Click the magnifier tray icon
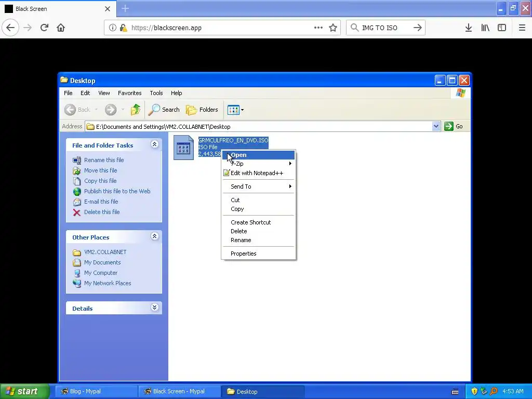Image resolution: width=532 pixels, height=399 pixels. [494, 392]
